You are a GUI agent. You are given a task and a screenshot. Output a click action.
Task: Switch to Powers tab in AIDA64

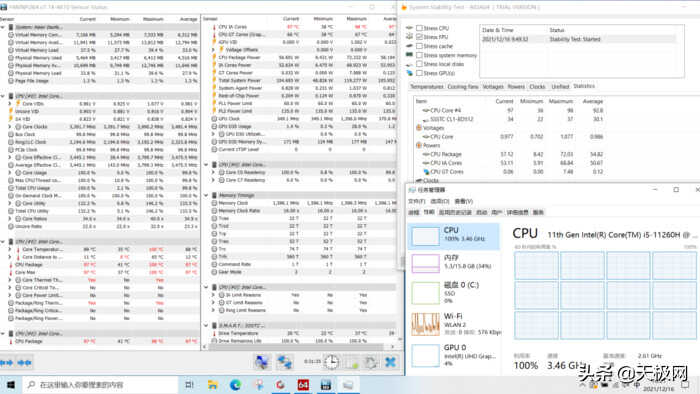(516, 87)
